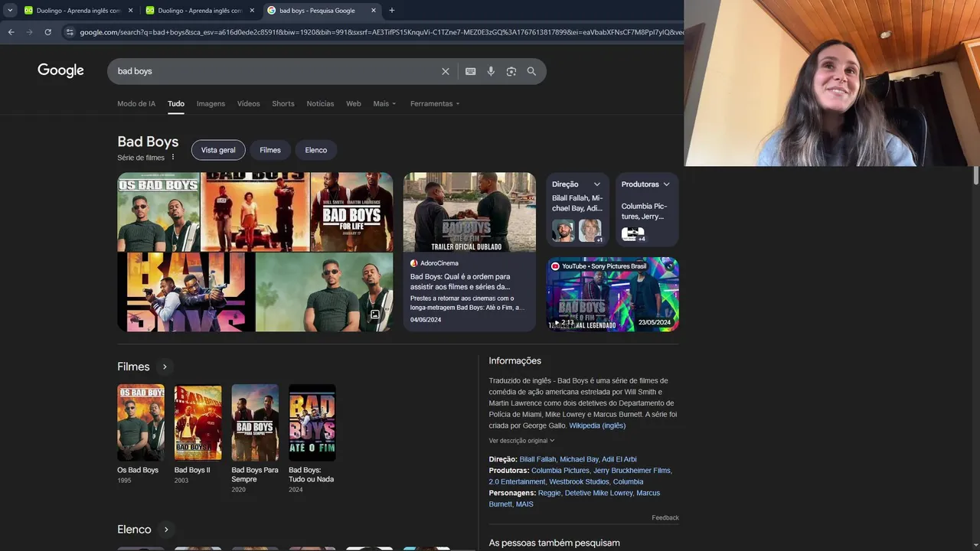This screenshot has height=551, width=980.
Task: Open the Notícias results tab
Action: pos(320,104)
